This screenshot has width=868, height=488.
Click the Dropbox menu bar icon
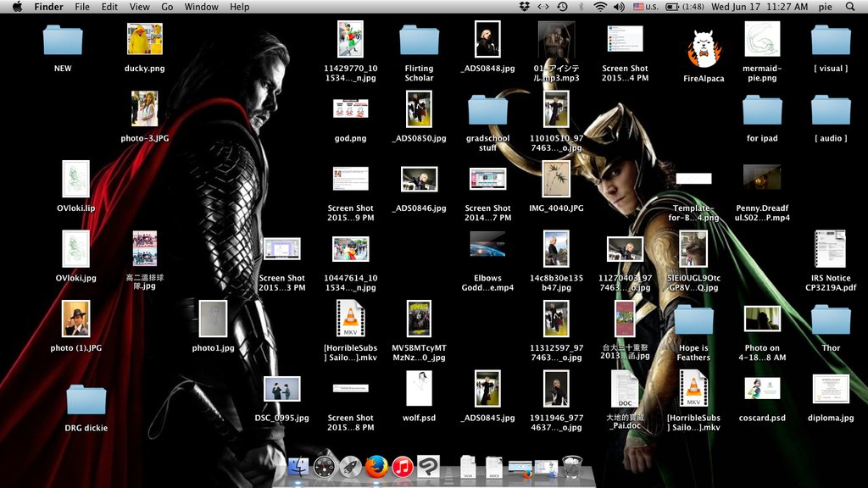524,7
